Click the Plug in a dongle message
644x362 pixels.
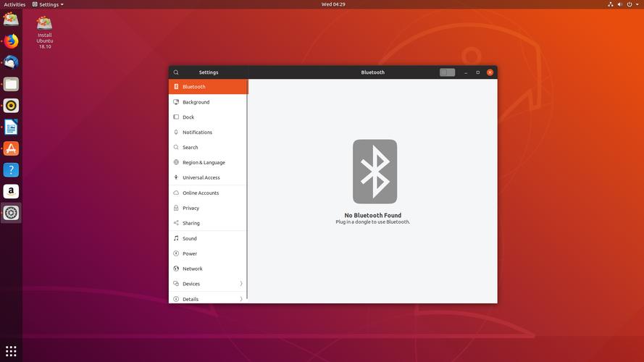point(372,222)
